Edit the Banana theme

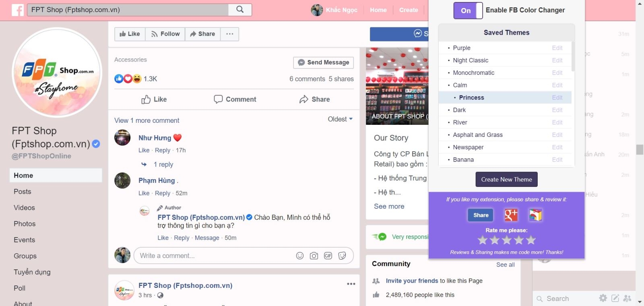(x=557, y=160)
